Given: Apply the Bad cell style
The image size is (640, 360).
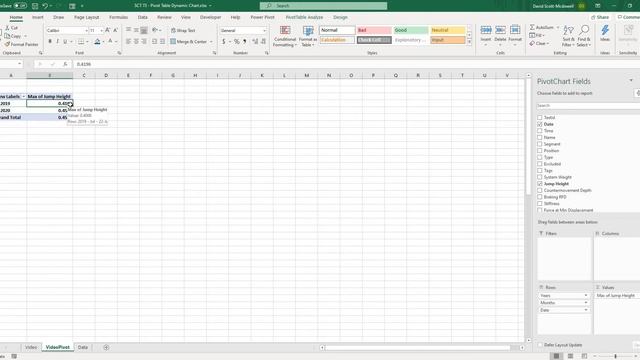Looking at the screenshot, I should 374,30.
